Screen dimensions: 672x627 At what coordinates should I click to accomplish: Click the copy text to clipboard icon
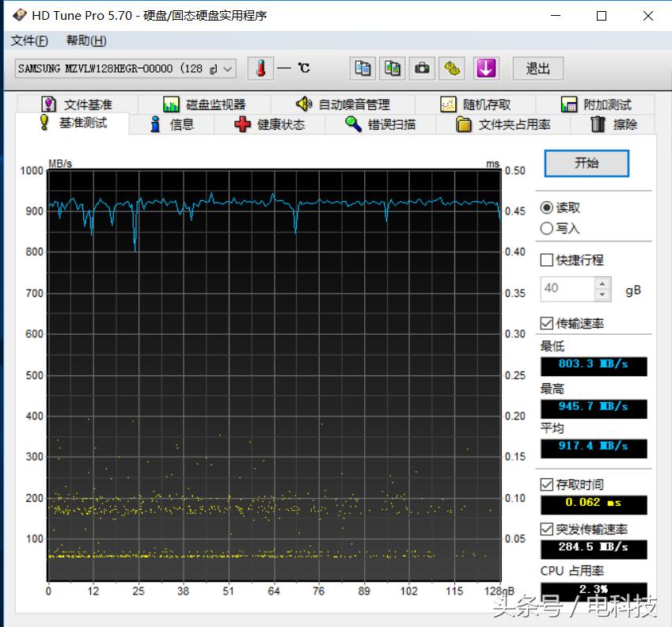coord(363,68)
